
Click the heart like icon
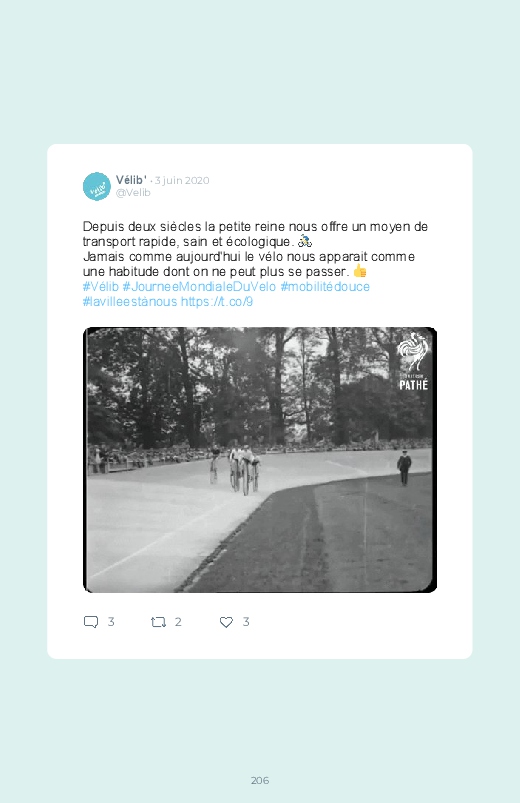[x=226, y=622]
